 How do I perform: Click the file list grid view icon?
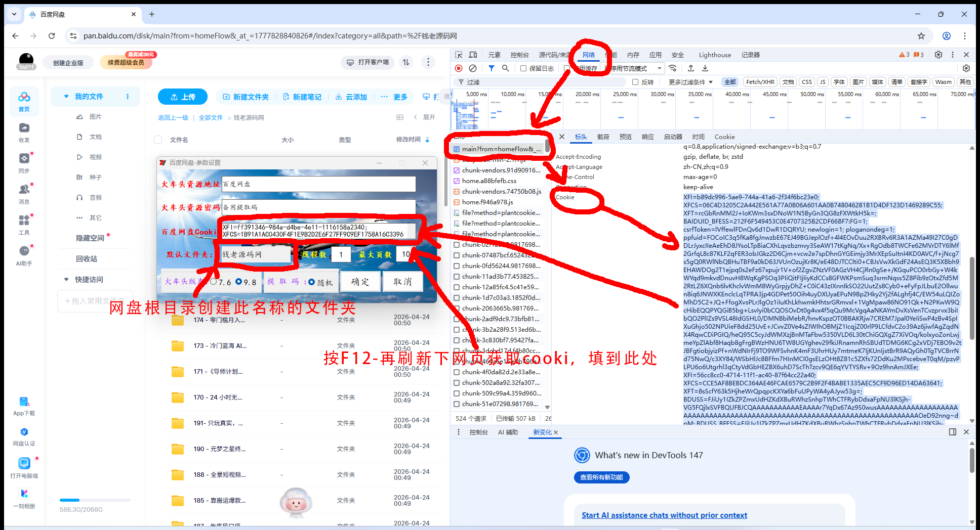coord(400,117)
